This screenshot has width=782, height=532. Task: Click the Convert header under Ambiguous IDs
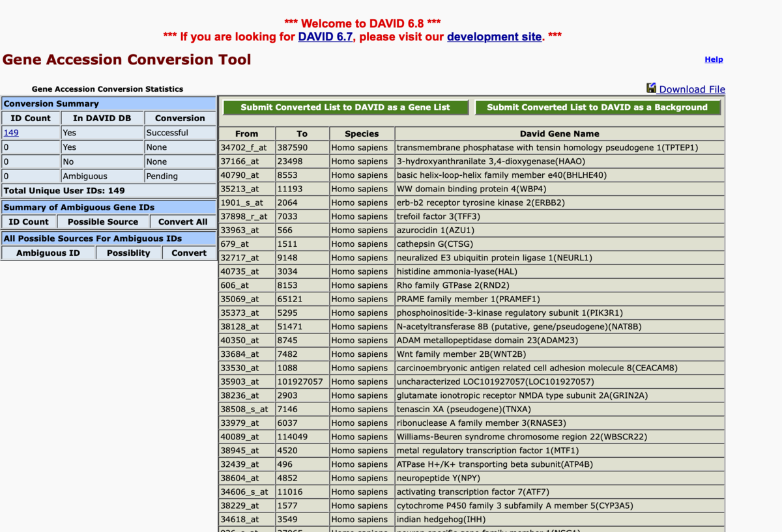pos(189,253)
